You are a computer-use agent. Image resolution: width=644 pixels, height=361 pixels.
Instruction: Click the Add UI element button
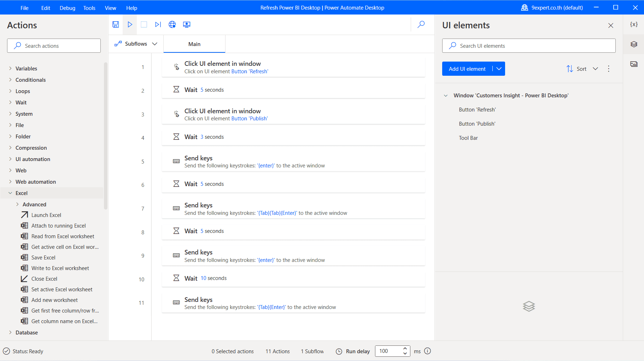(x=467, y=69)
